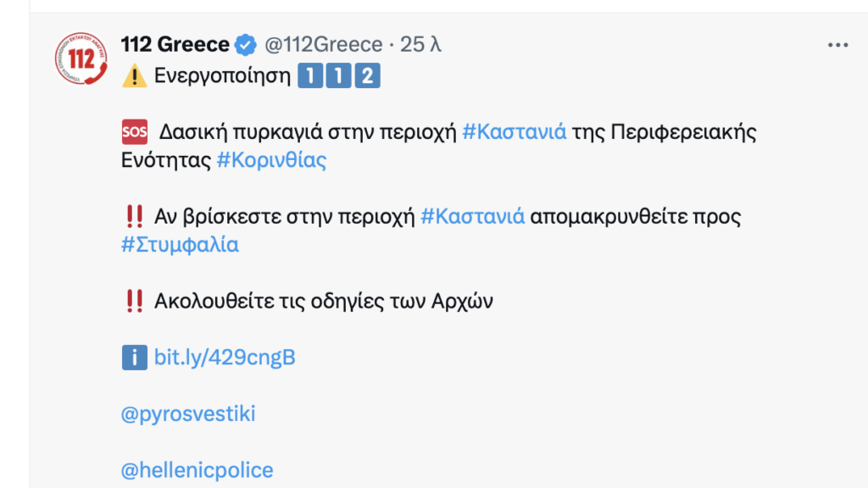The height and width of the screenshot is (488, 868).
Task: Click double exclamation mark before "Ακολουθείτε"
Action: [134, 301]
